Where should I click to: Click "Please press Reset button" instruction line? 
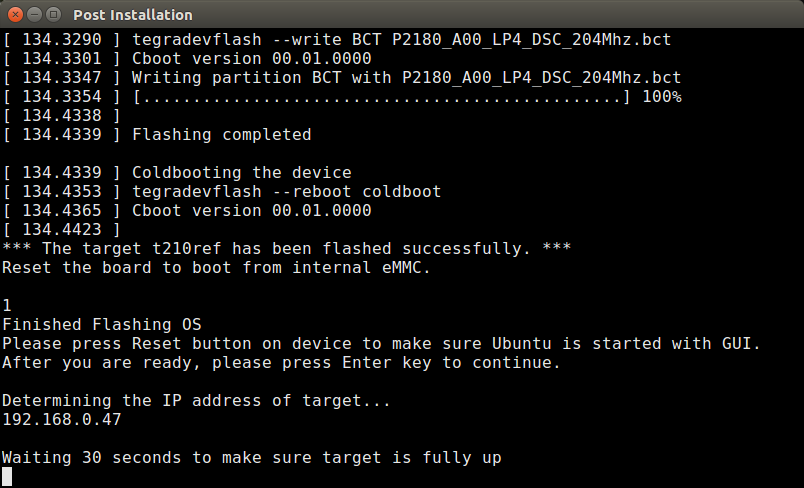coord(381,343)
